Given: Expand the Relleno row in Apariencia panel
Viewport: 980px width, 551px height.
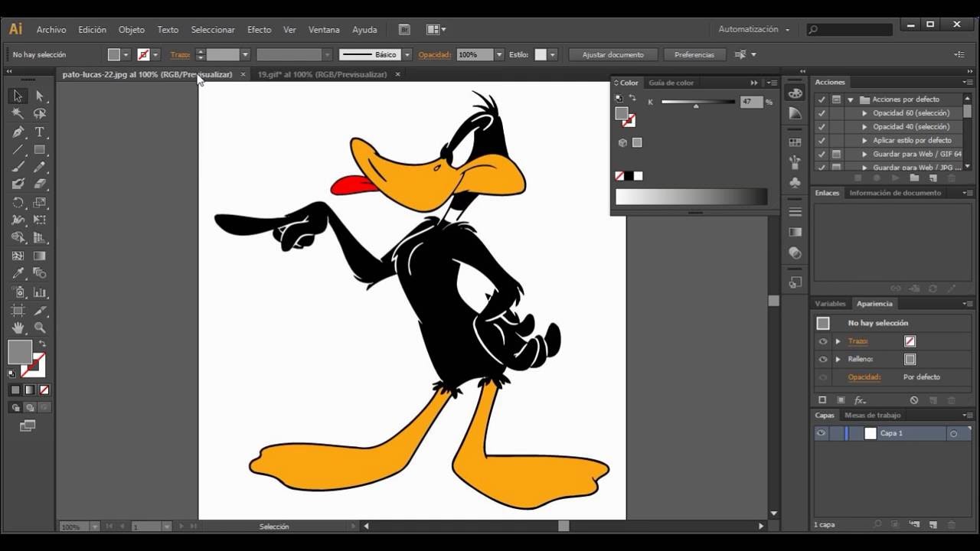Looking at the screenshot, I should (838, 359).
